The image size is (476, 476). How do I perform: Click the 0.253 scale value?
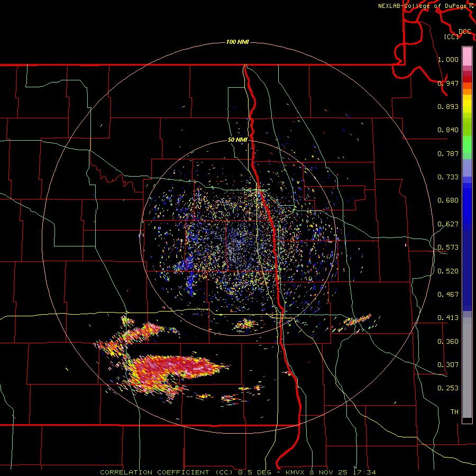coord(448,388)
